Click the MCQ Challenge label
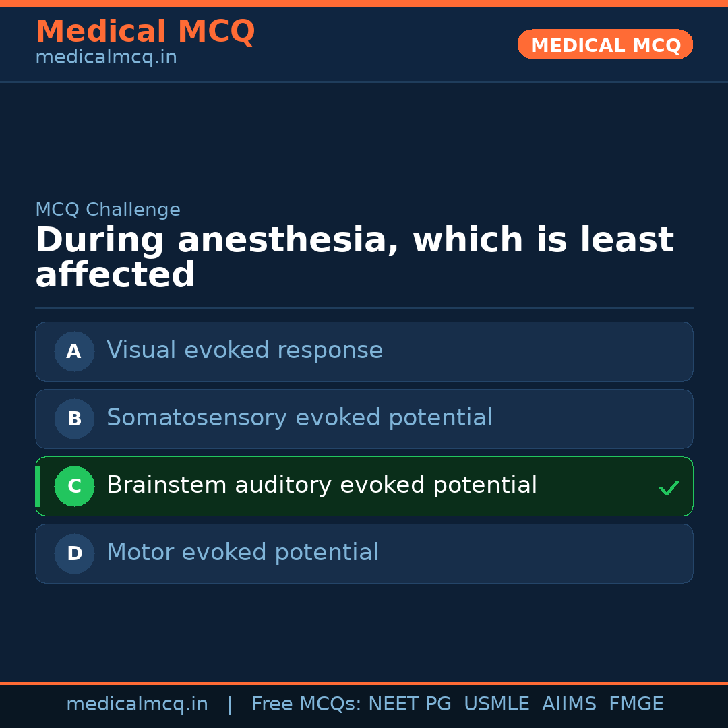This screenshot has height=728, width=728. (108, 210)
